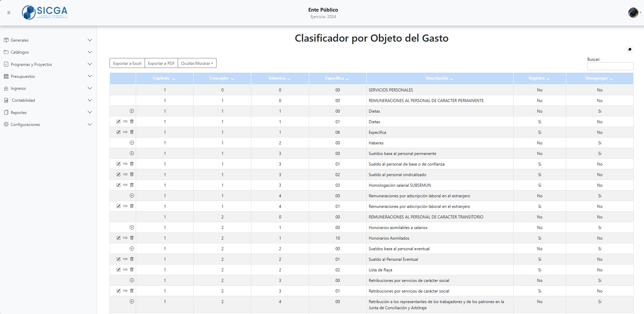The width and height of the screenshot is (644, 314).
Task: Open the user avatar menu
Action: point(633,13)
